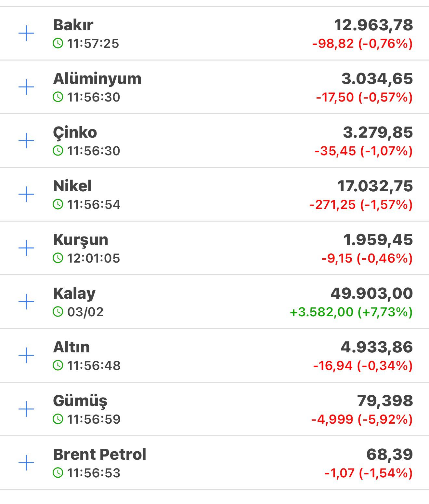This screenshot has height=504, width=429.
Task: Add Nikel to watchlist via plus icon
Action: click(x=26, y=195)
